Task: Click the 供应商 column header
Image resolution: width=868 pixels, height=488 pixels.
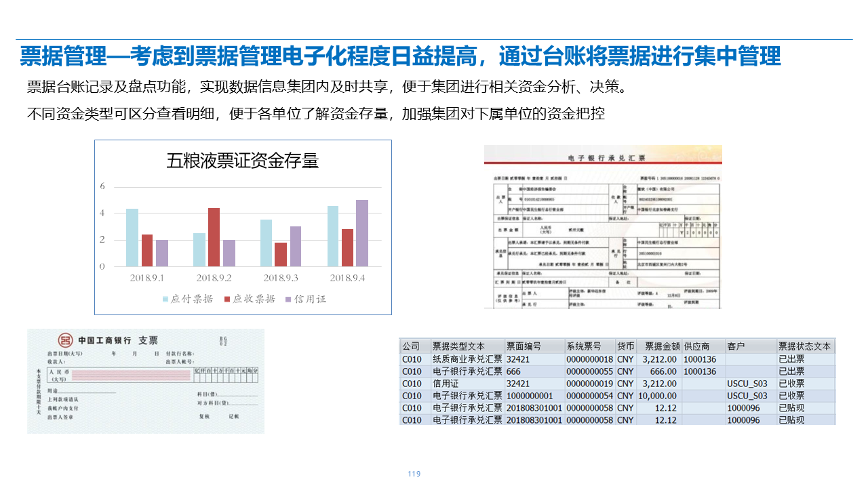Action: point(703,346)
